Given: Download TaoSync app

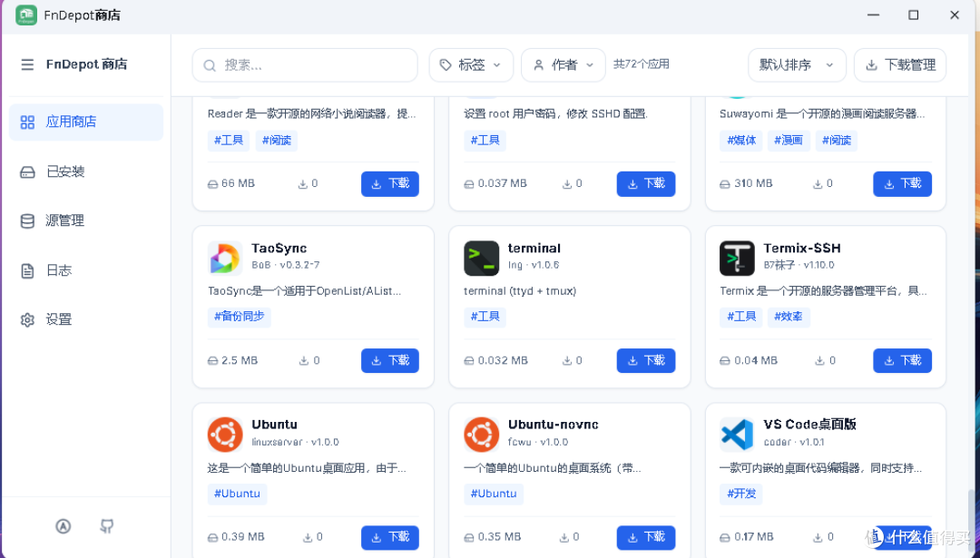Looking at the screenshot, I should point(390,360).
